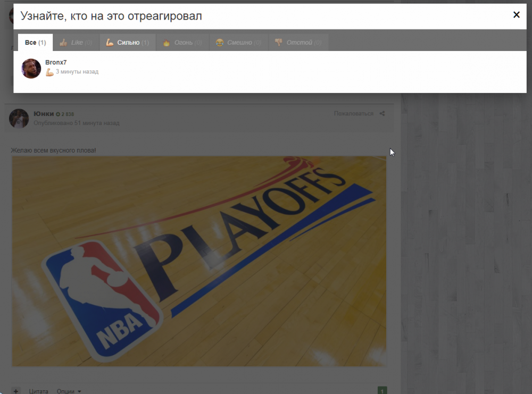This screenshot has height=394, width=532.
Task: Click the fire icon on Огонь tab
Action: pos(167,43)
